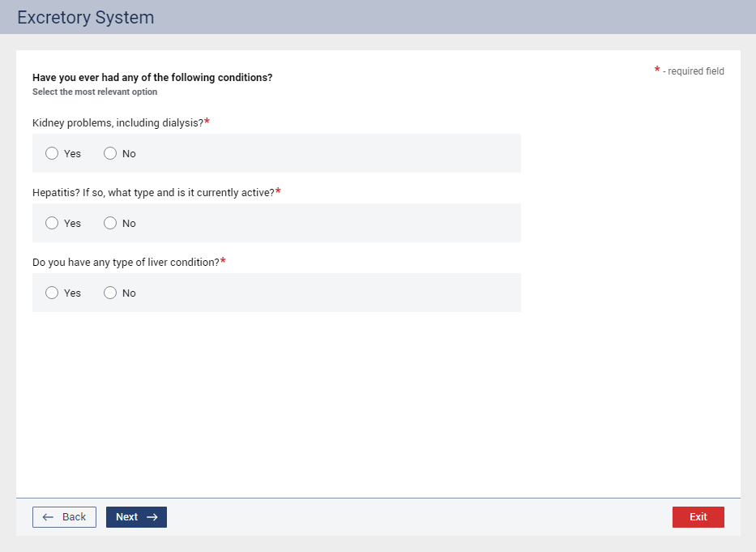Click the right arrow icon in Next
Viewport: 756px width, 552px height.
coord(152,517)
